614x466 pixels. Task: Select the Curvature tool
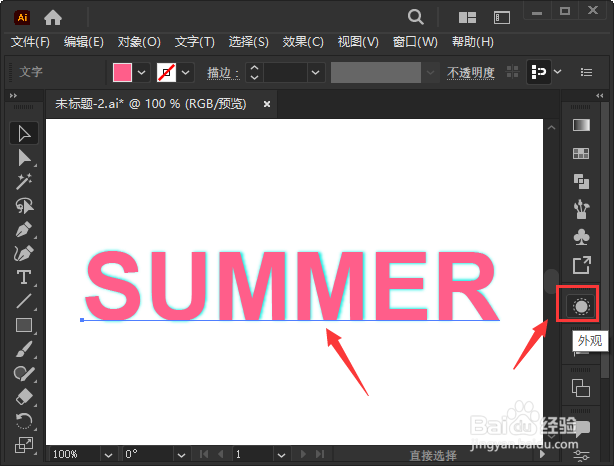(24, 253)
